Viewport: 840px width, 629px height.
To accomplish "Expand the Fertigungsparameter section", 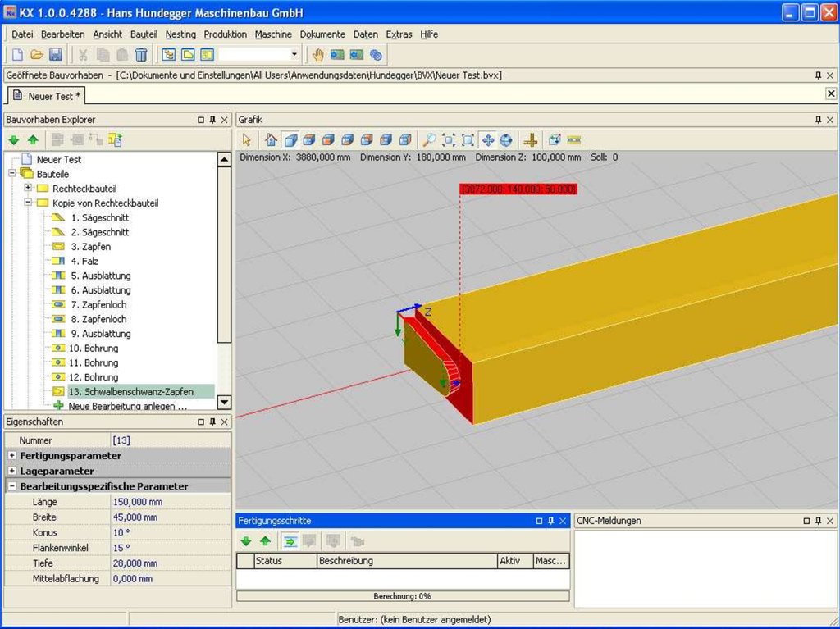I will click(11, 456).
